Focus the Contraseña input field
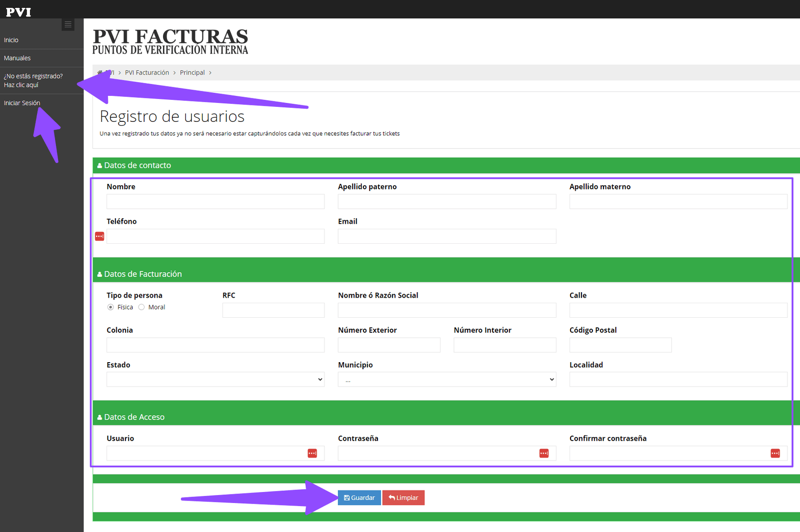This screenshot has width=800, height=532. coord(447,453)
